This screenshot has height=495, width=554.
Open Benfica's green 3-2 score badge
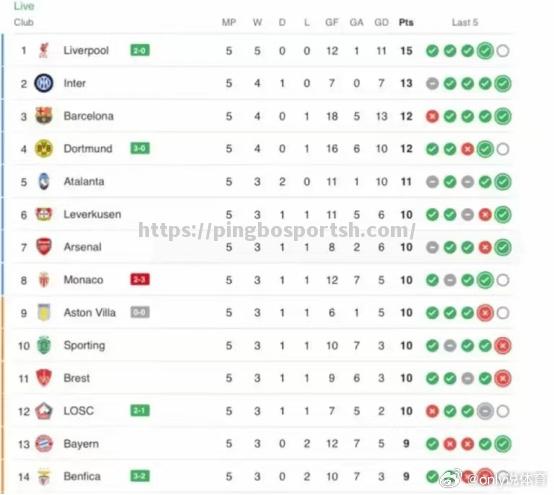pyautogui.click(x=140, y=476)
